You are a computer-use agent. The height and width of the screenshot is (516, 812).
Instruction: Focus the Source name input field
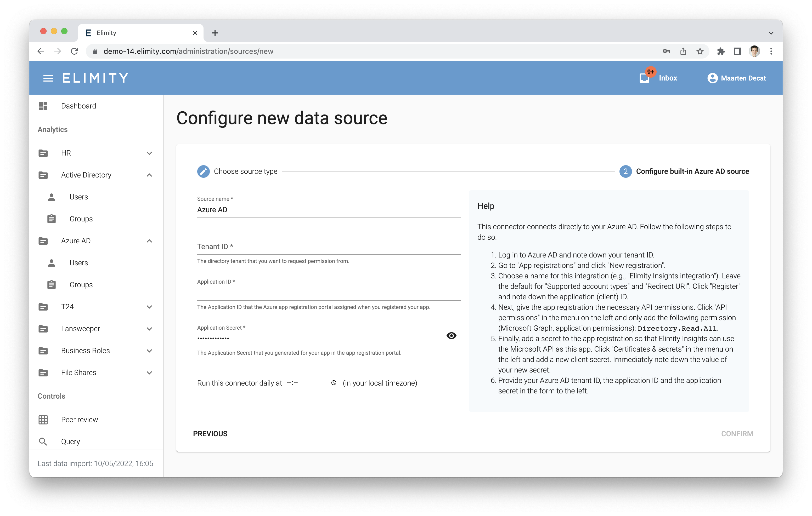point(329,210)
